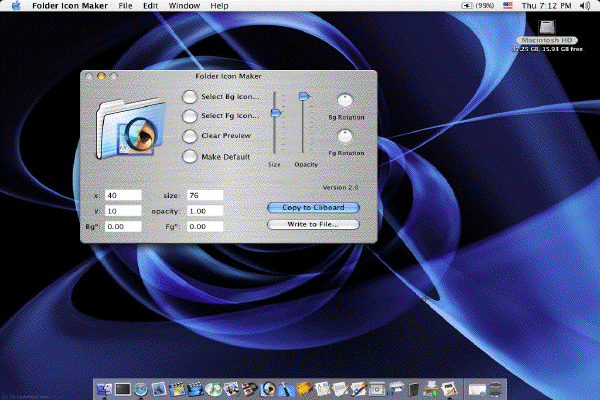The image size is (600, 400).
Task: Click Copy to Clipboard button
Action: click(313, 207)
